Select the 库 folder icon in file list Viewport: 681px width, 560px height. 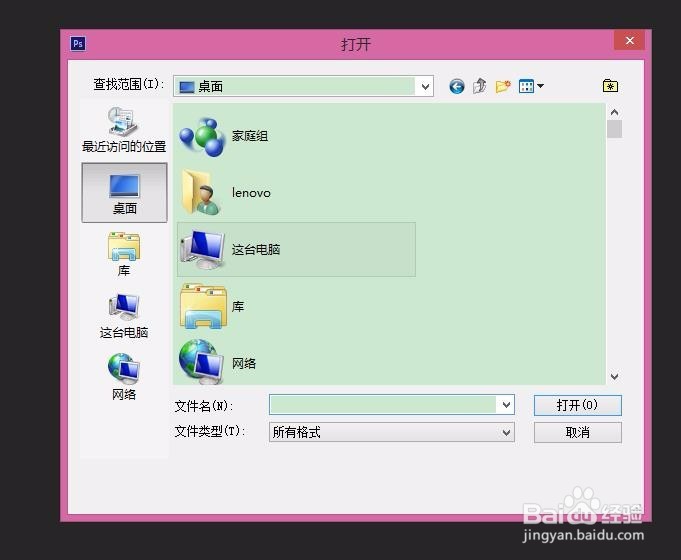(x=203, y=306)
